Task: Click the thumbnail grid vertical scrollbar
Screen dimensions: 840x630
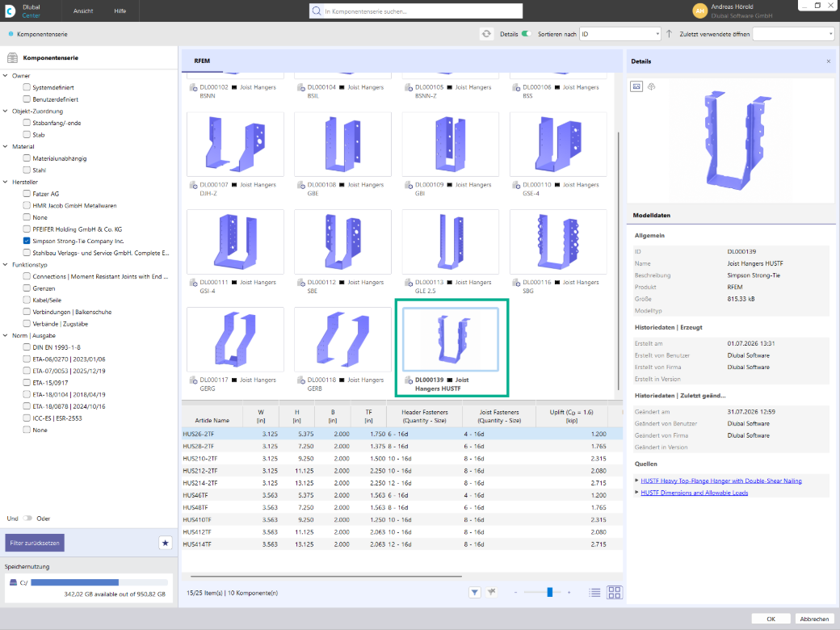Action: pos(618,261)
